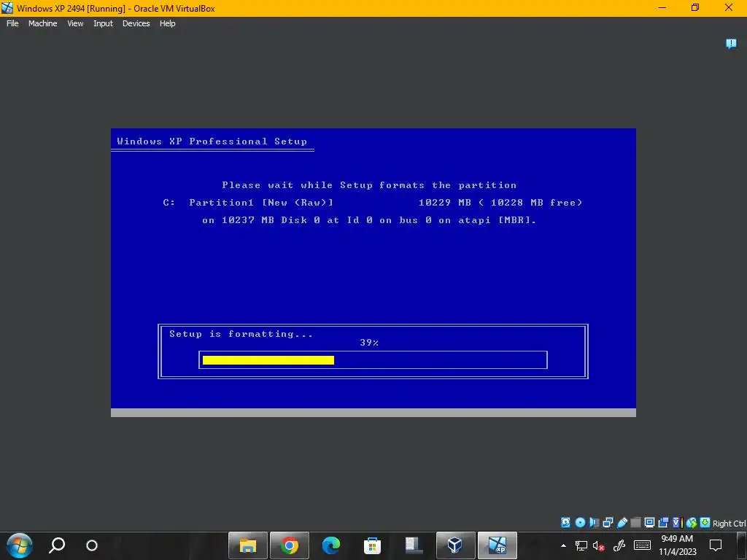Click hard disk activity status icon

[565, 522]
